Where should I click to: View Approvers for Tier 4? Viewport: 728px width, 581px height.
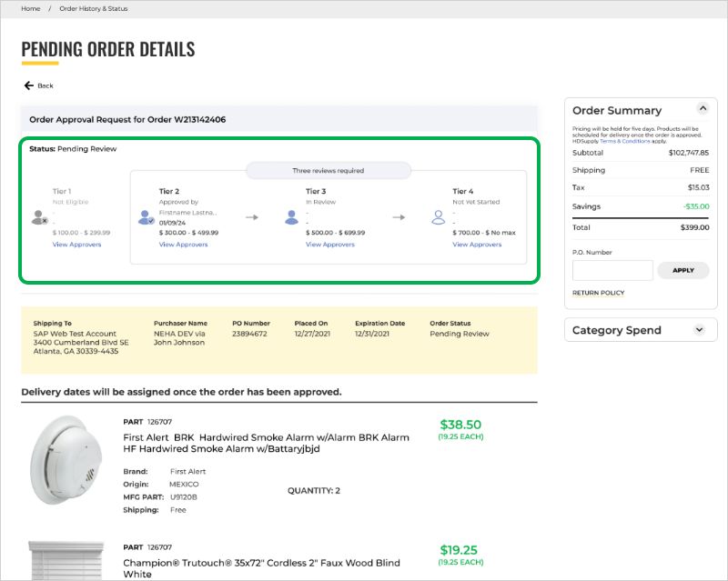point(477,245)
